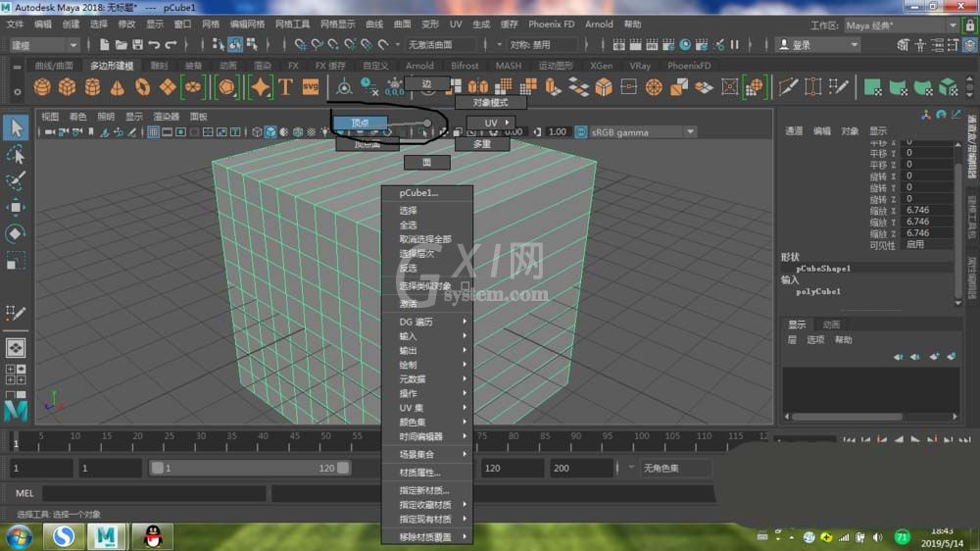The height and width of the screenshot is (551, 980).
Task: Check the 选择类似对象 option box
Action: pos(465,286)
